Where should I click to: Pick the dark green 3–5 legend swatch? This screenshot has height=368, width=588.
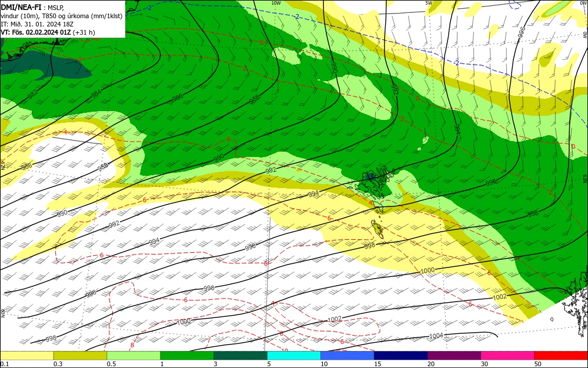click(x=240, y=356)
